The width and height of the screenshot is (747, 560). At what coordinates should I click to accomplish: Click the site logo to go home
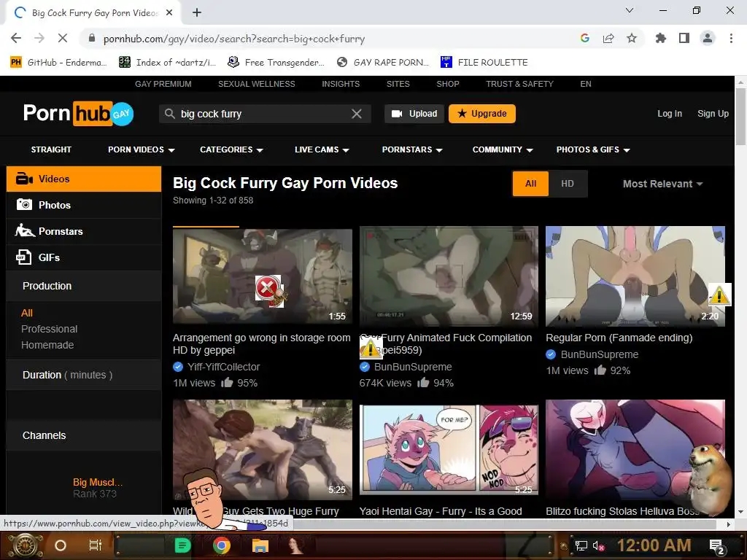click(x=79, y=113)
